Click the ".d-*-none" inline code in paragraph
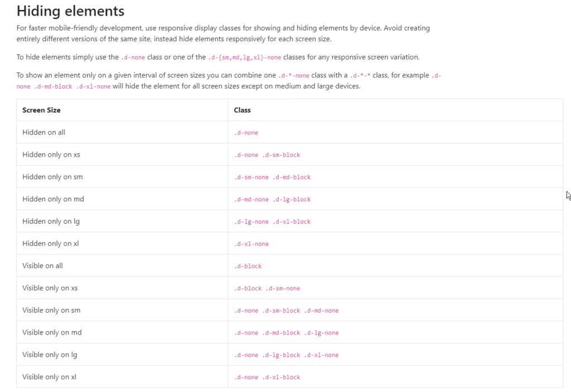The width and height of the screenshot is (571, 392). pyautogui.click(x=293, y=76)
